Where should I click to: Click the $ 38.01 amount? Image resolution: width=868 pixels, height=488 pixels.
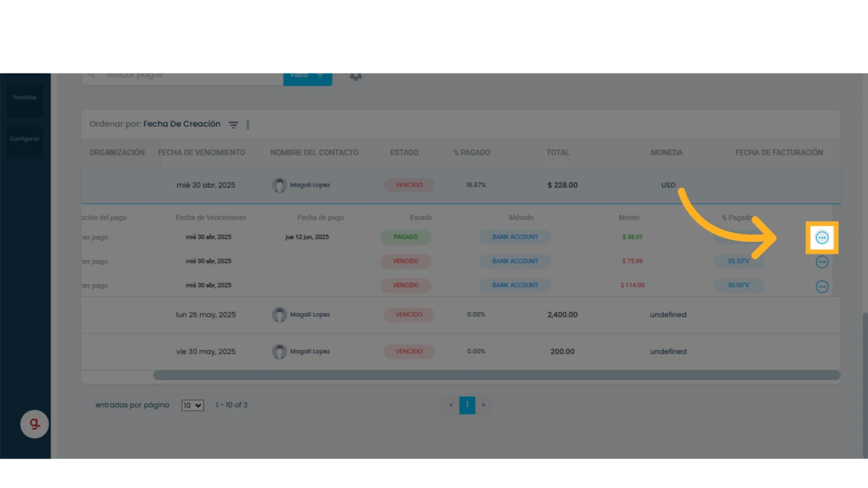632,237
